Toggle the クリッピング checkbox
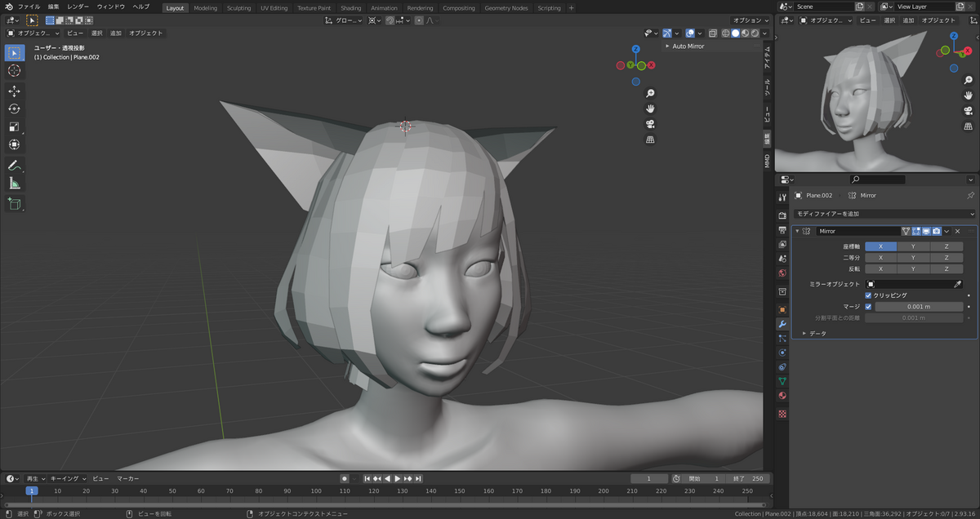The image size is (980, 519). pyautogui.click(x=868, y=295)
